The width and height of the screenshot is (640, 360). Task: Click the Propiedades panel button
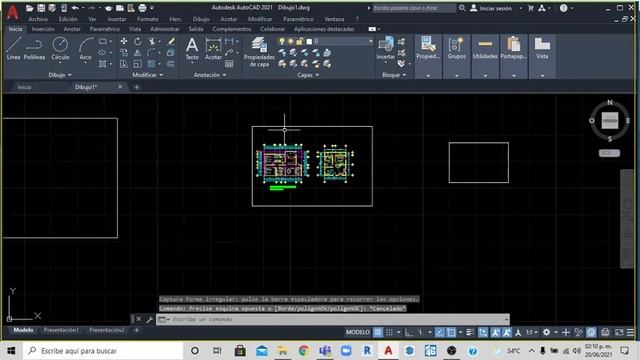(x=428, y=48)
